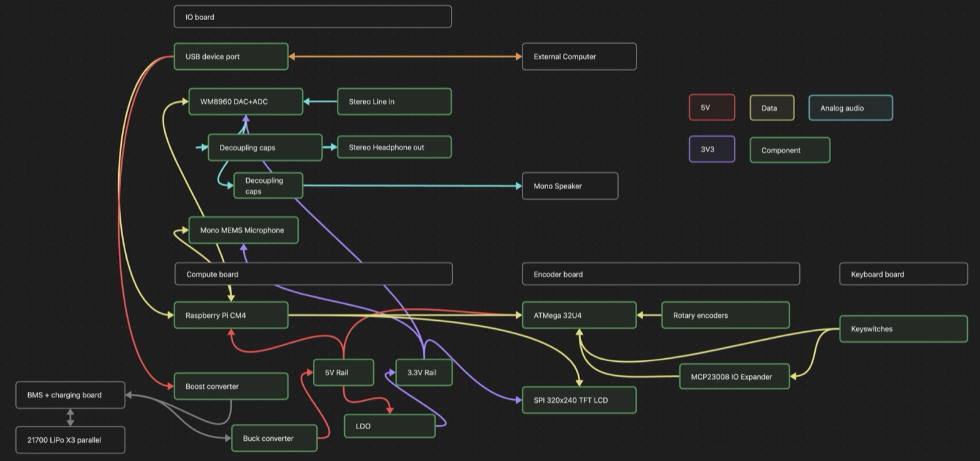Select the purple 3V3 legend box
The height and width of the screenshot is (461, 980).
coord(712,149)
